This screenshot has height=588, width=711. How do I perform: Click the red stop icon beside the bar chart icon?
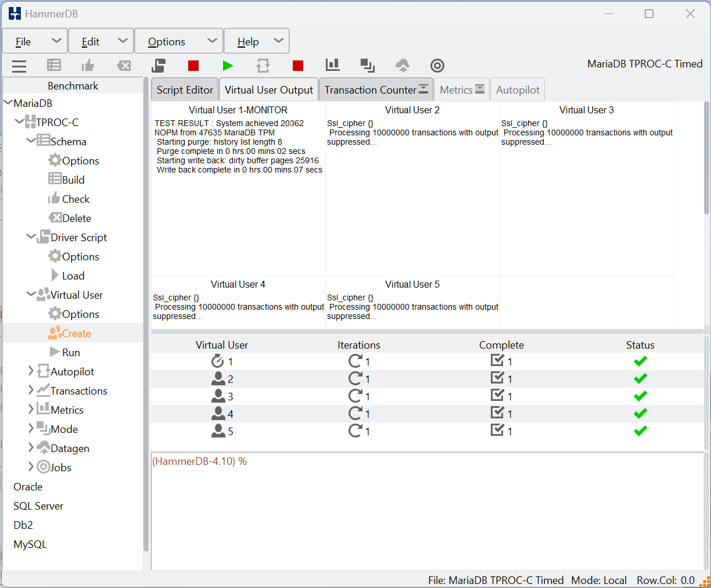click(x=298, y=66)
